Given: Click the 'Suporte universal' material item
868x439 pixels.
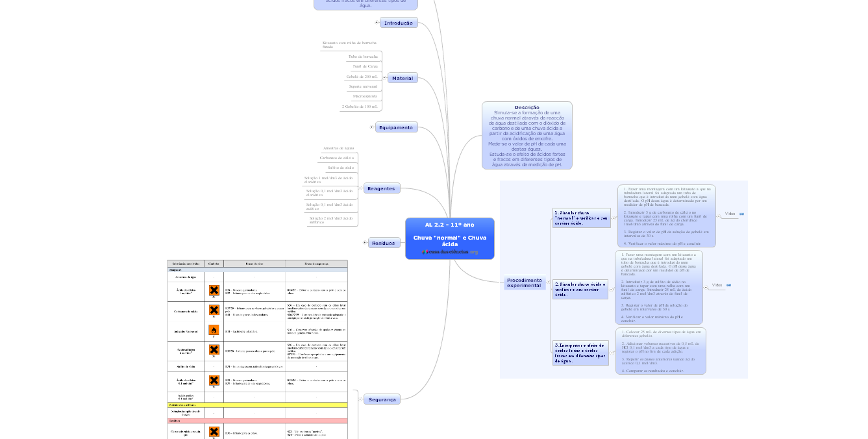Looking at the screenshot, I should pos(364,86).
